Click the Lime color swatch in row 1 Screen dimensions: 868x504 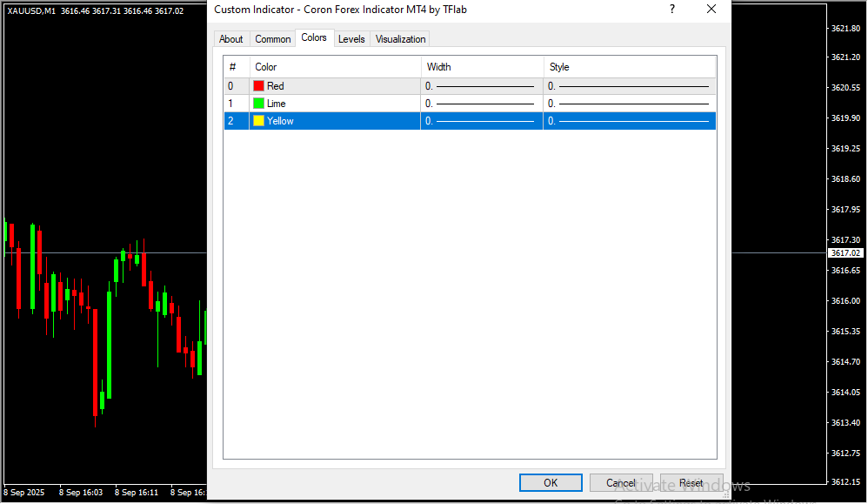point(258,104)
